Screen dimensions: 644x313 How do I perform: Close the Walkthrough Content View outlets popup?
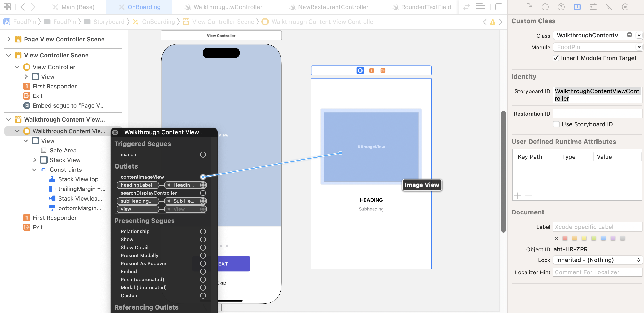pos(115,132)
